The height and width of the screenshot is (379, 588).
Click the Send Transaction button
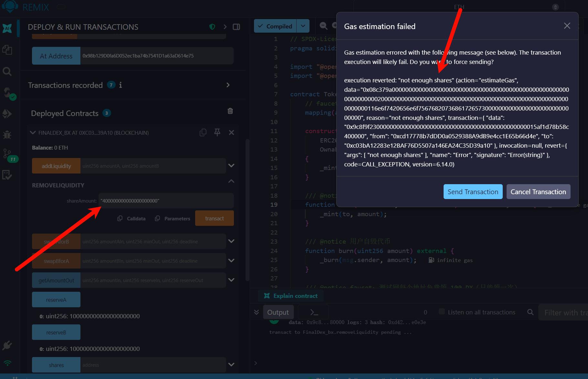pyautogui.click(x=473, y=192)
